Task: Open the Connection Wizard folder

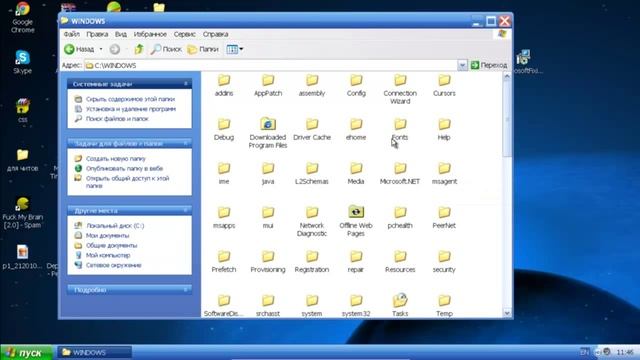Action: pyautogui.click(x=400, y=89)
